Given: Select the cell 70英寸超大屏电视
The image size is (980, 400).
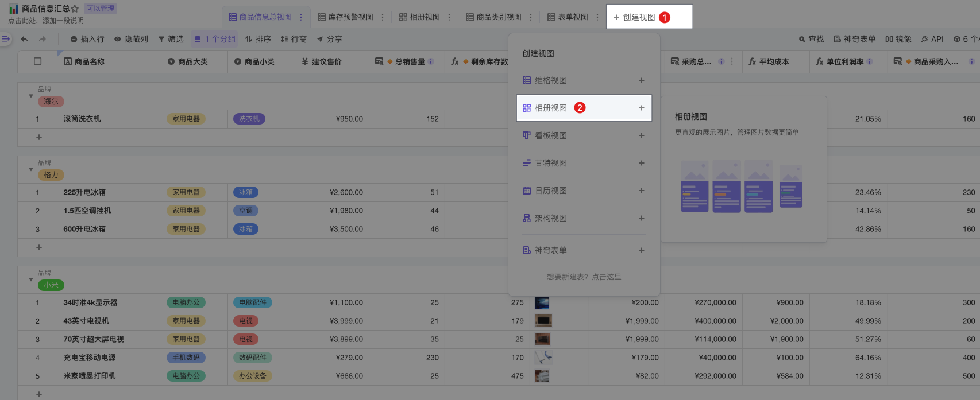Looking at the screenshot, I should tap(109, 339).
